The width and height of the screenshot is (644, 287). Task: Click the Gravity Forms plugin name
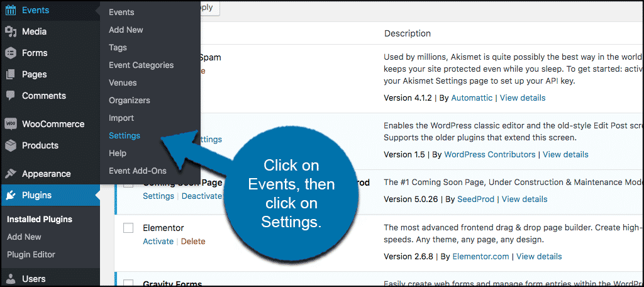(172, 284)
